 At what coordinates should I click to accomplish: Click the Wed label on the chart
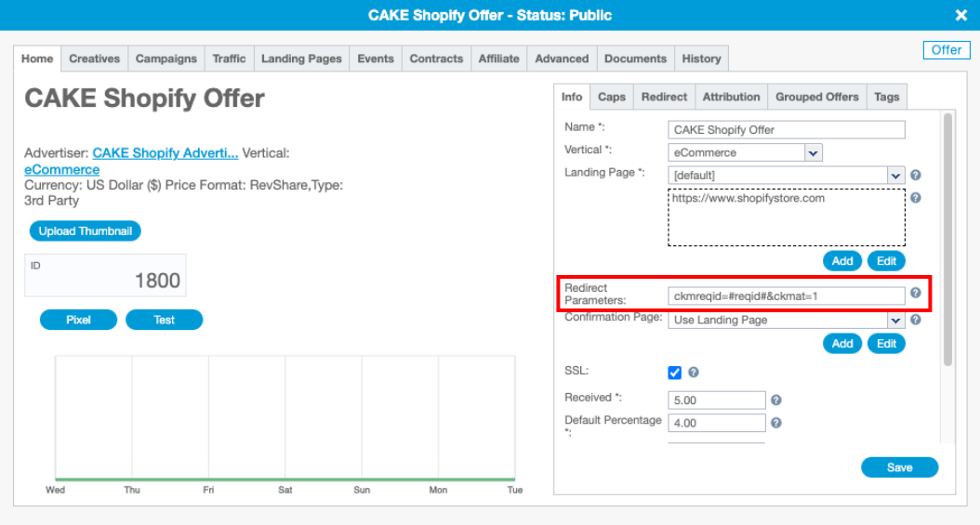pos(55,490)
